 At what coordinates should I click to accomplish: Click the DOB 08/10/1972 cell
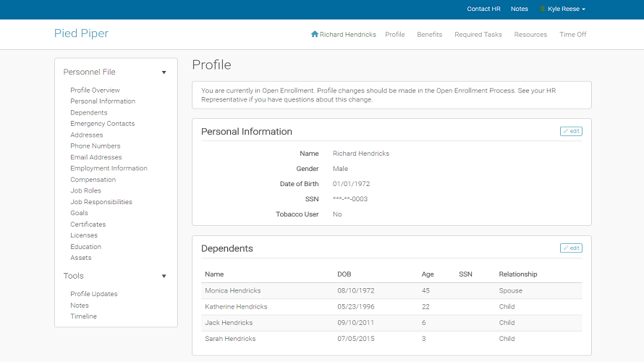(x=356, y=290)
